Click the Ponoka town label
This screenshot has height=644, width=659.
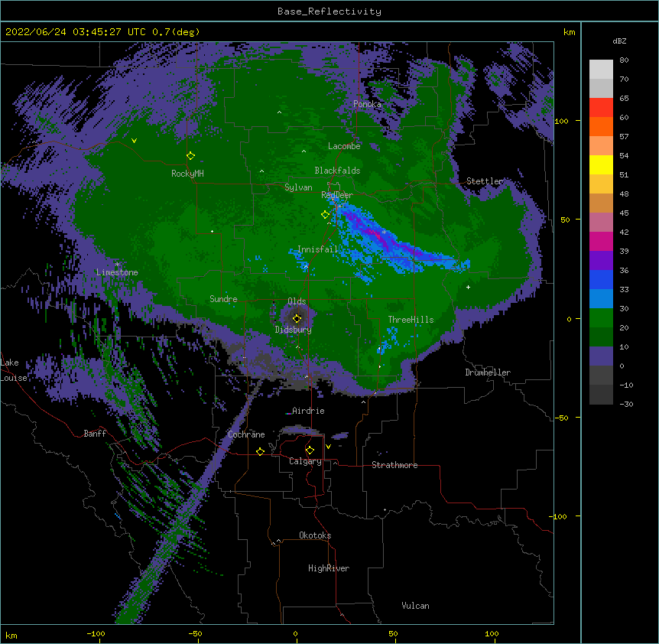(x=367, y=104)
